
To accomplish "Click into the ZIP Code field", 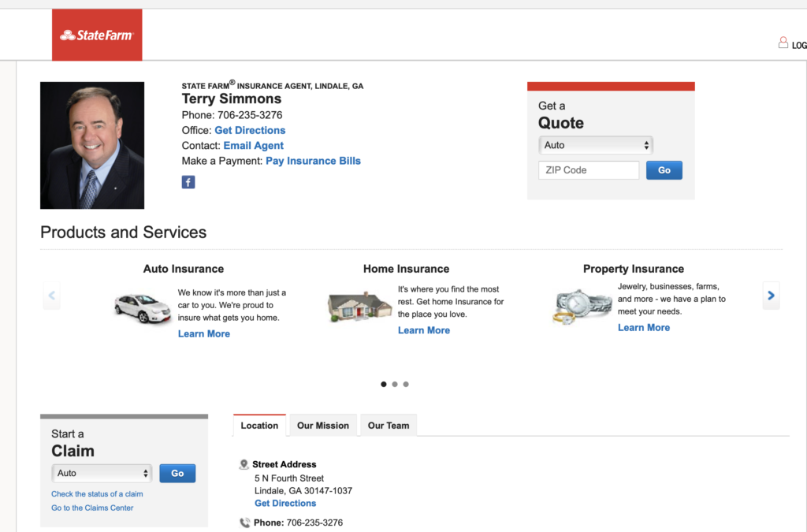I will (x=589, y=170).
